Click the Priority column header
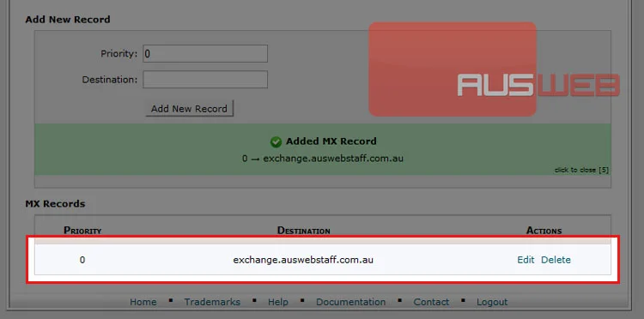644x319 pixels. click(x=82, y=231)
